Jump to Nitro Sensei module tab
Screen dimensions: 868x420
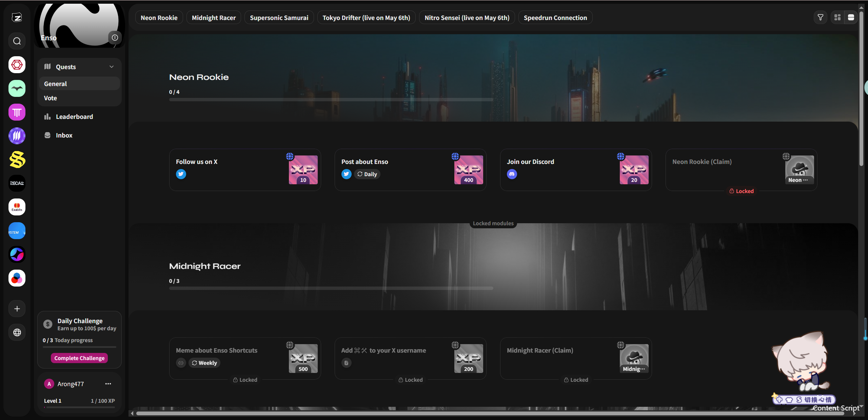(x=467, y=18)
